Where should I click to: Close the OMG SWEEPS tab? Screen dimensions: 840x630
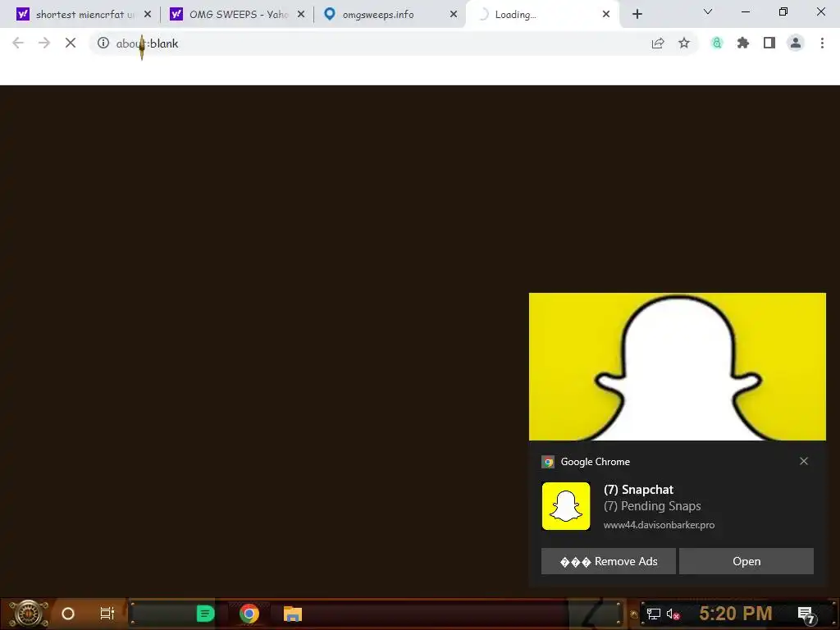(301, 15)
